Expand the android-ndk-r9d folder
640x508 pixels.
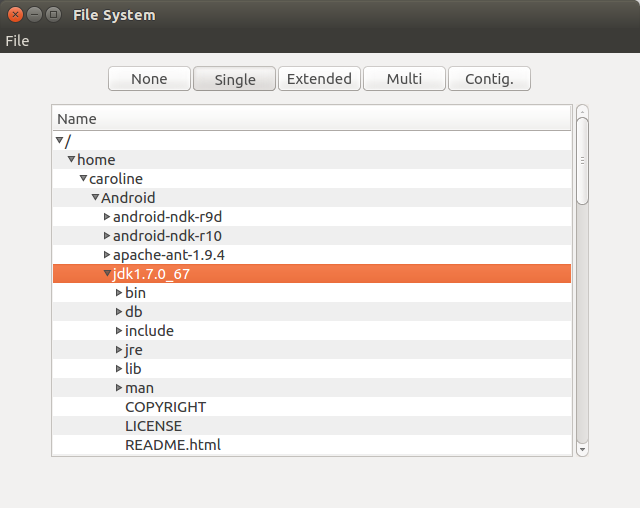tap(107, 217)
